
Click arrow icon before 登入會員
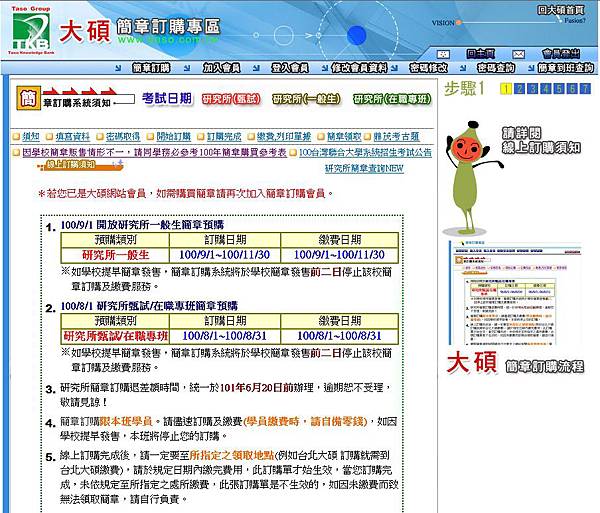click(x=256, y=68)
